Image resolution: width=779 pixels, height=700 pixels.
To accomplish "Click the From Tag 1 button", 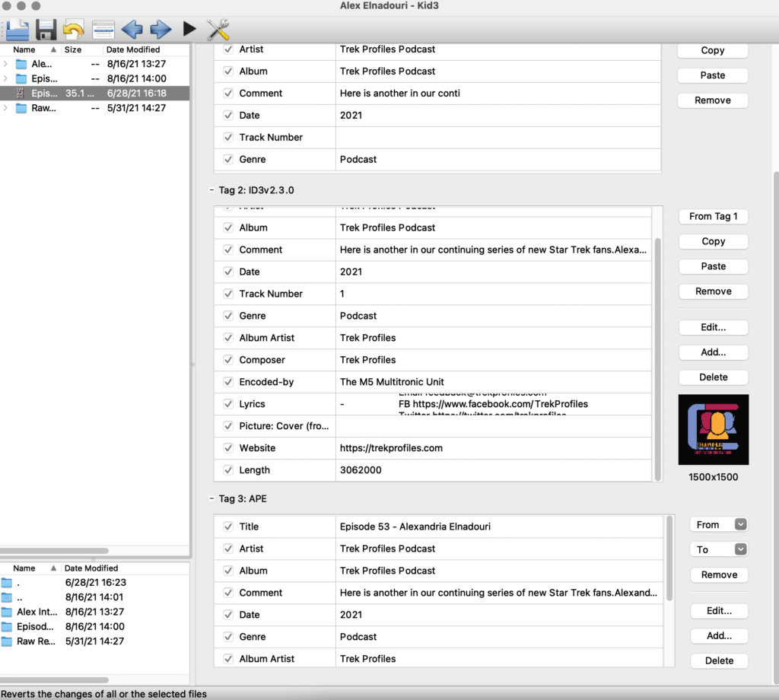I will (x=714, y=217).
